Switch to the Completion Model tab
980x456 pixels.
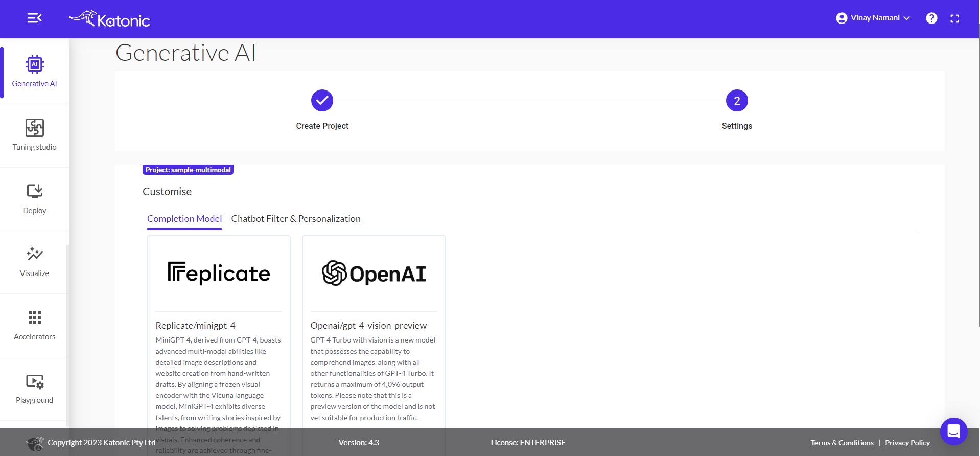coord(184,219)
